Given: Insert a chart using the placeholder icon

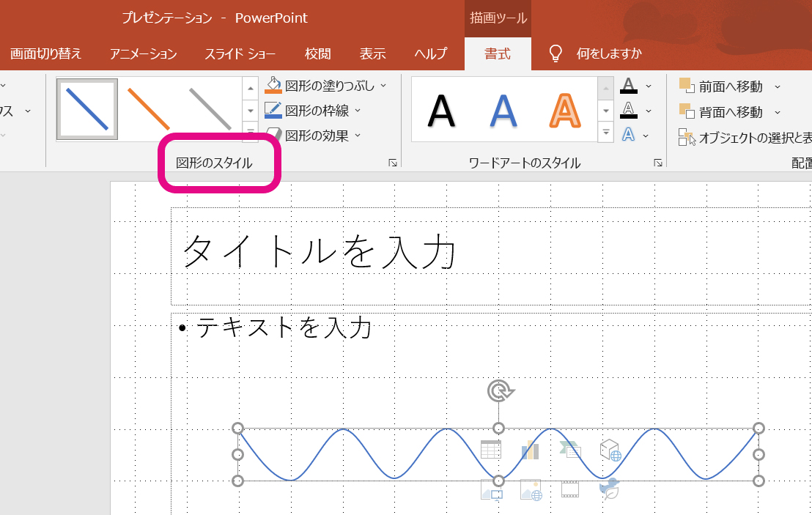Looking at the screenshot, I should (x=530, y=451).
